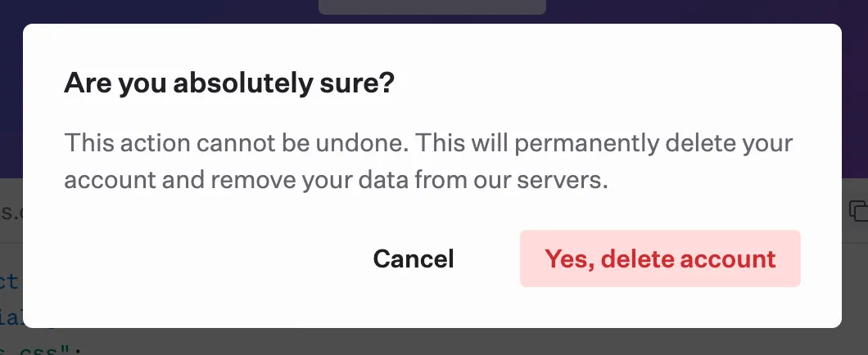The image size is (868, 355).
Task: Click the "Are you absolutely sure?" heading
Action: pyautogui.click(x=229, y=83)
